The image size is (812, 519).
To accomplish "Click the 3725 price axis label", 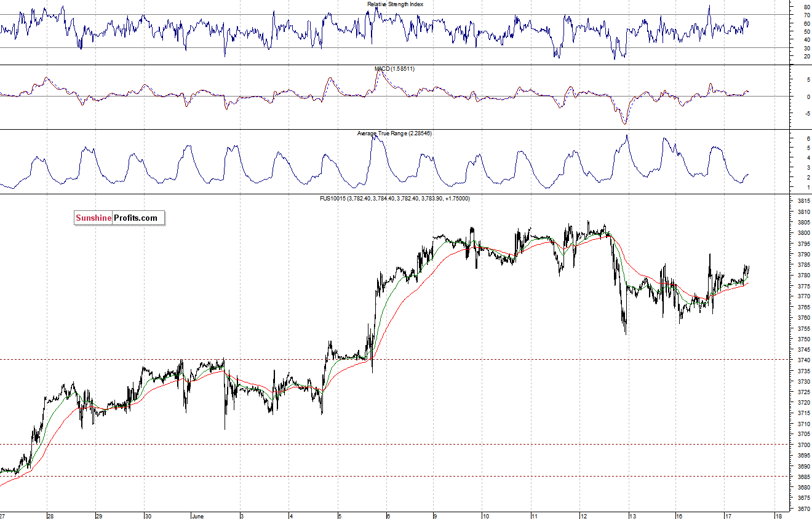I will pos(803,392).
